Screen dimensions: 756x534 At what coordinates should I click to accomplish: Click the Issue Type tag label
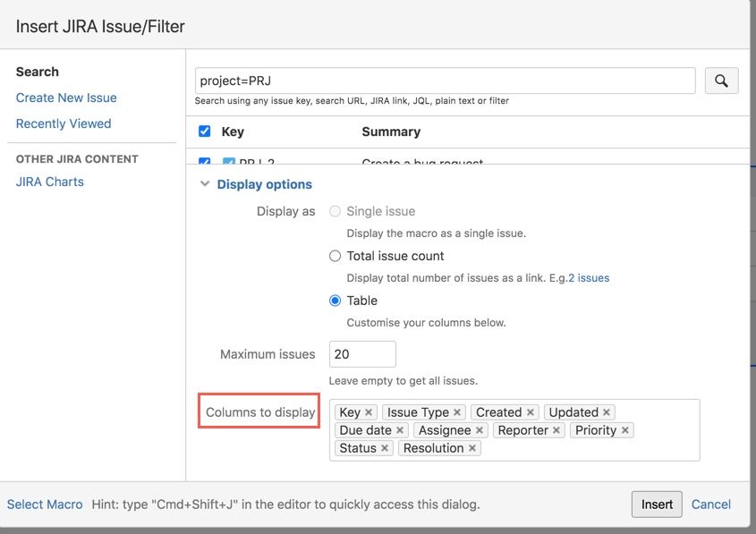click(418, 412)
